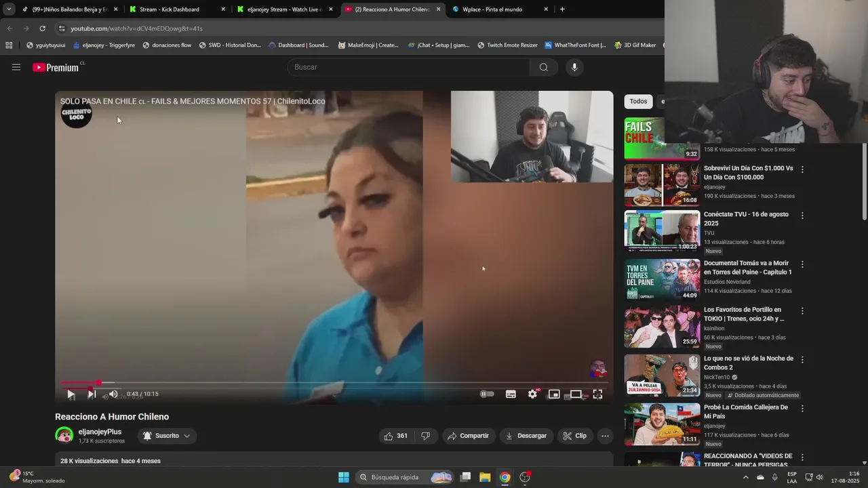
Task: Open Twitch Emote Resizer bookmark
Action: pos(507,45)
